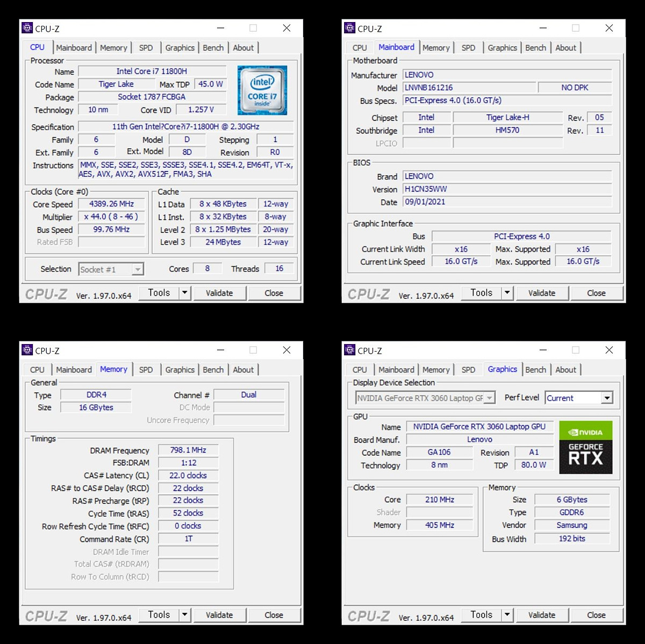Click the Intel Core i7 logo in the CPU window
Viewport: 645px width, 644px height.
pos(262,90)
